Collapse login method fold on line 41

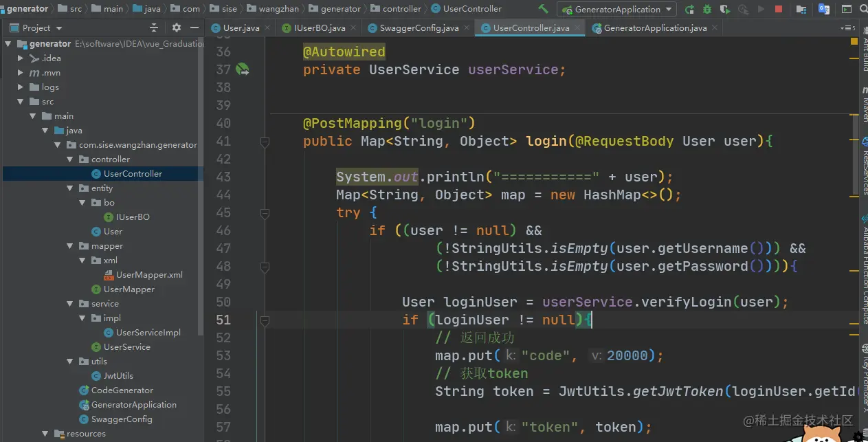265,142
